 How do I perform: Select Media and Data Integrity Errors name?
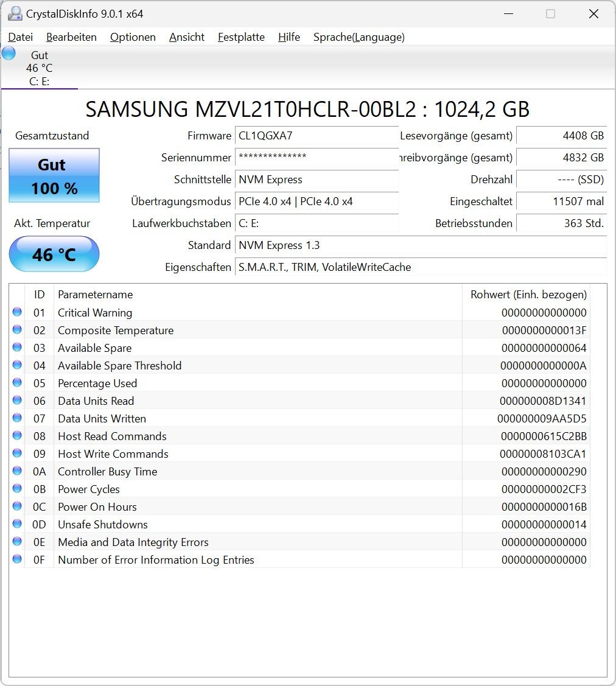coord(133,542)
